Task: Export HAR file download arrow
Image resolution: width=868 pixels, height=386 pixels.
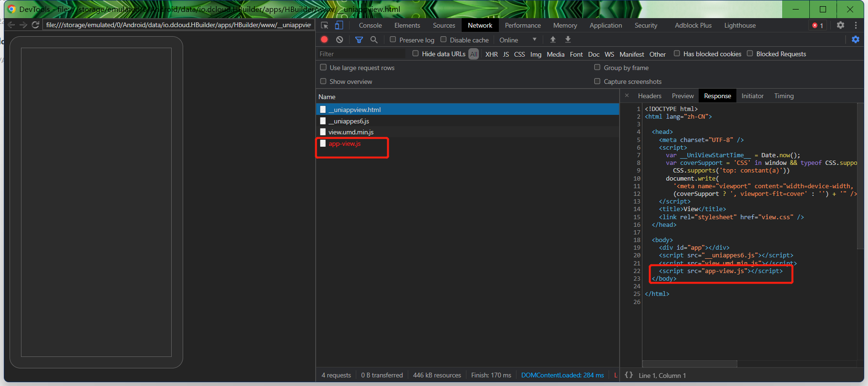Action: [568, 40]
